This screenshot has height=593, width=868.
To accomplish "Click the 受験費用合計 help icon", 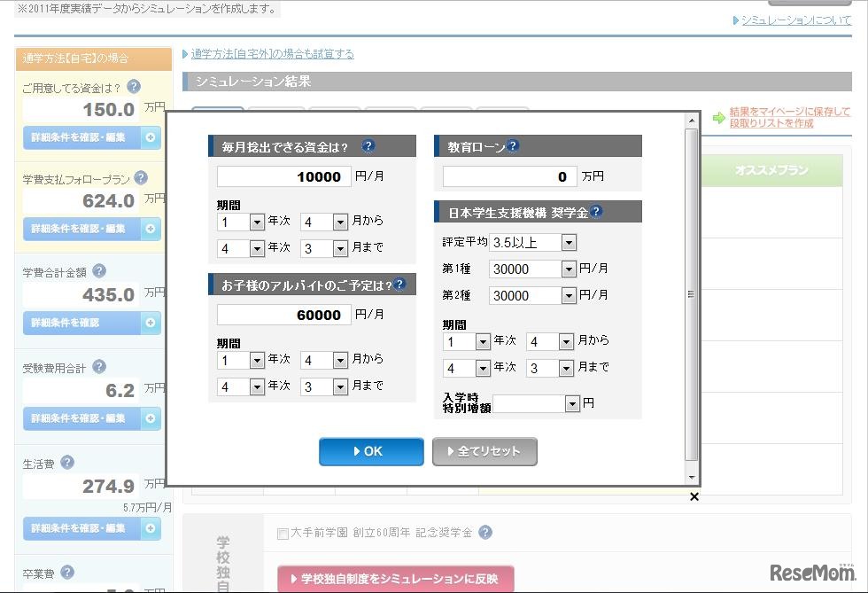I will click(x=99, y=367).
